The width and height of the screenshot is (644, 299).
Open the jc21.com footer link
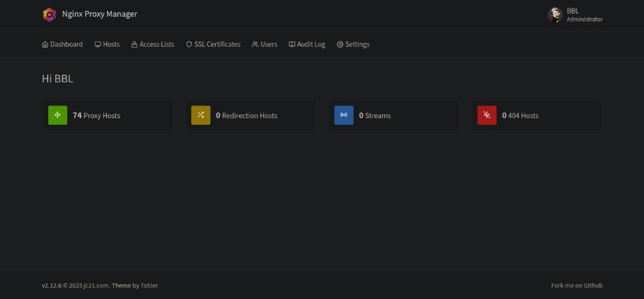pyautogui.click(x=96, y=285)
